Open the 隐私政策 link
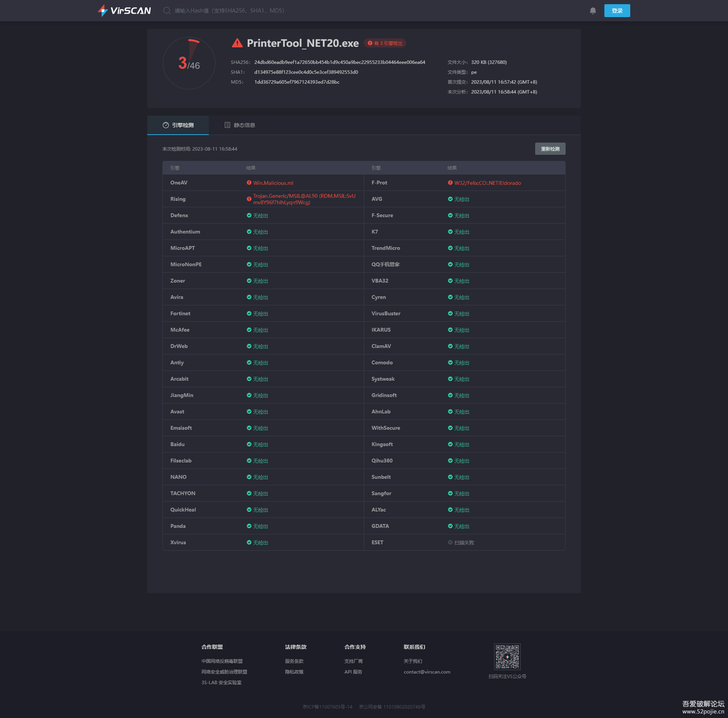This screenshot has height=718, width=728. 294,672
